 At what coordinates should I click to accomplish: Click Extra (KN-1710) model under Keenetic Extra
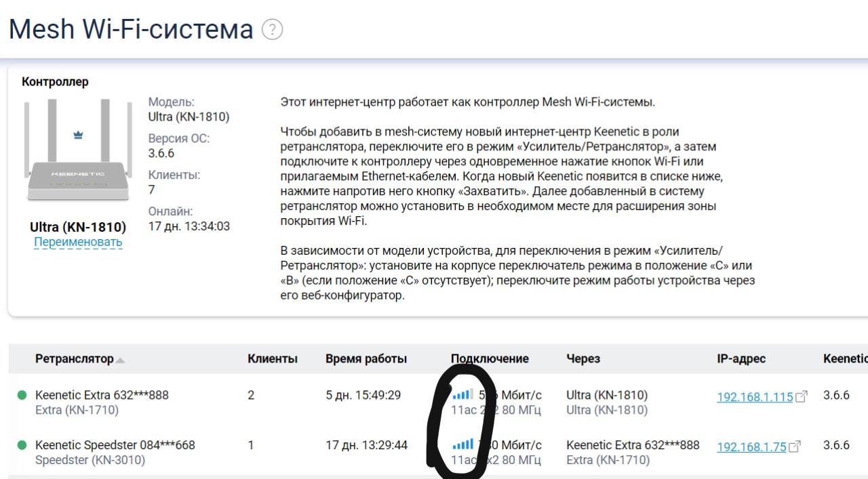77,410
